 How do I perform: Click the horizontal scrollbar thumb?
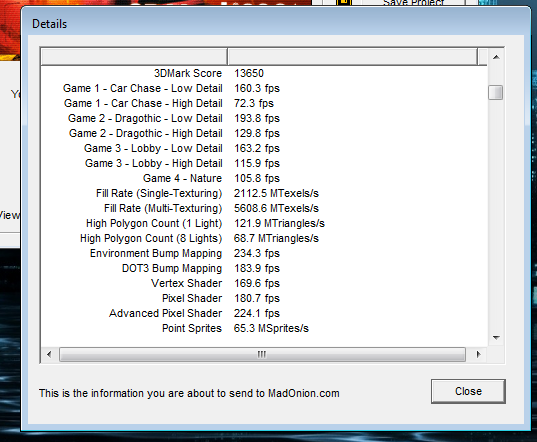coord(262,354)
